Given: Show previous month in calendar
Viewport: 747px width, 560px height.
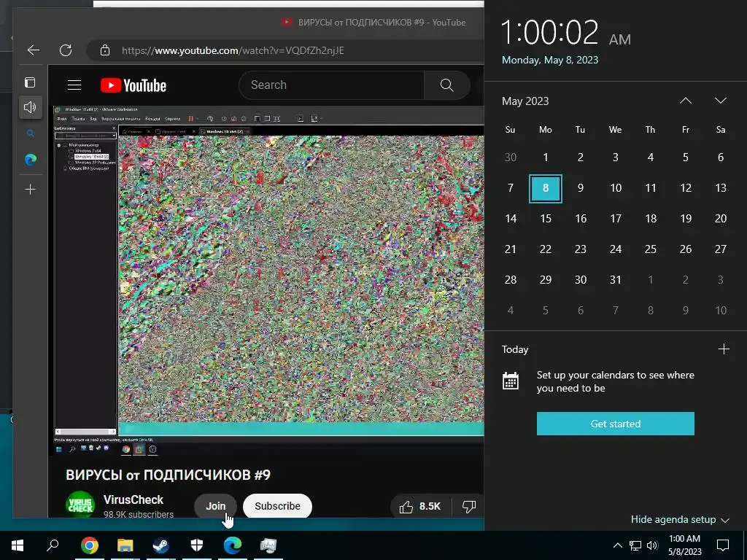Looking at the screenshot, I should coord(686,101).
